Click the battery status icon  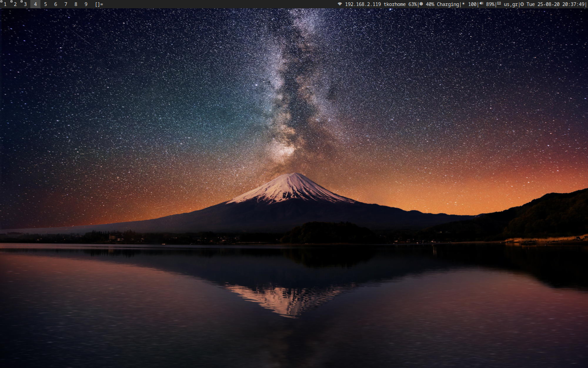[421, 4]
